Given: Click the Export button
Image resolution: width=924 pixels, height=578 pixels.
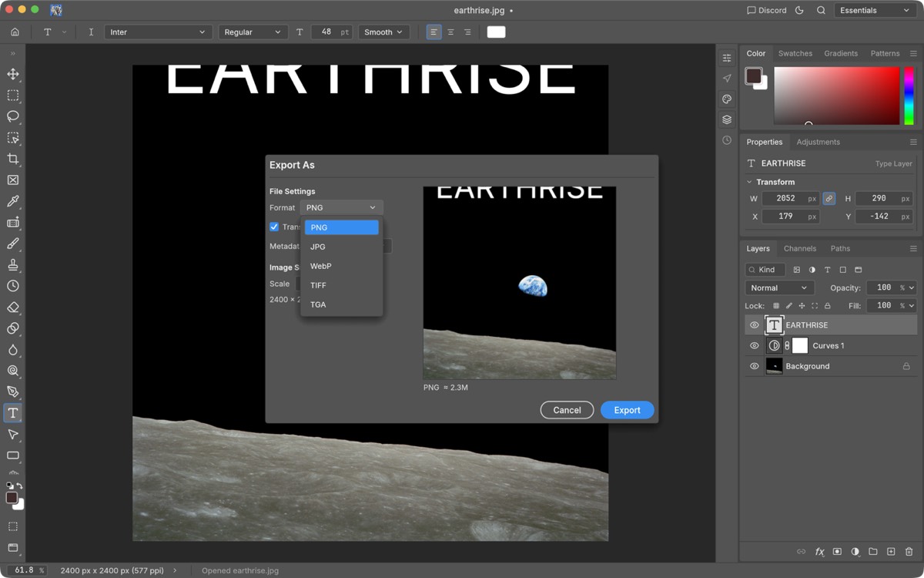Looking at the screenshot, I should [x=627, y=410].
